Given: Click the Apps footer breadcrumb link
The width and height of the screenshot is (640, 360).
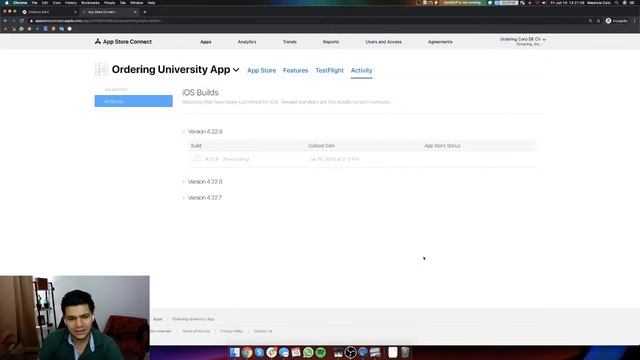Looking at the screenshot, I should pyautogui.click(x=158, y=319).
